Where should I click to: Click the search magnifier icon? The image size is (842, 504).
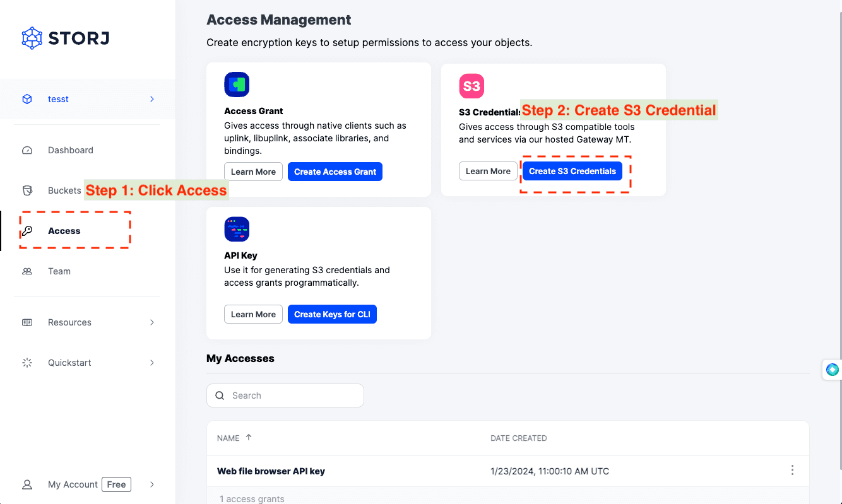[x=220, y=396]
